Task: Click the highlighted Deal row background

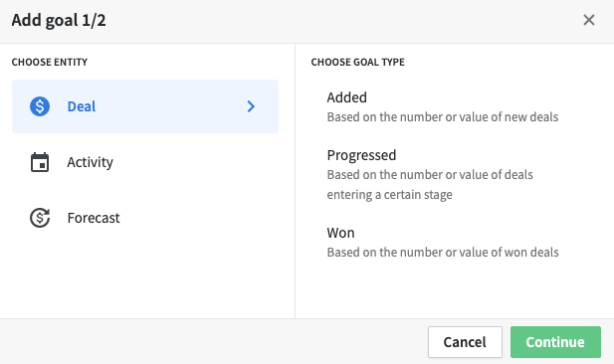Action: click(x=145, y=106)
